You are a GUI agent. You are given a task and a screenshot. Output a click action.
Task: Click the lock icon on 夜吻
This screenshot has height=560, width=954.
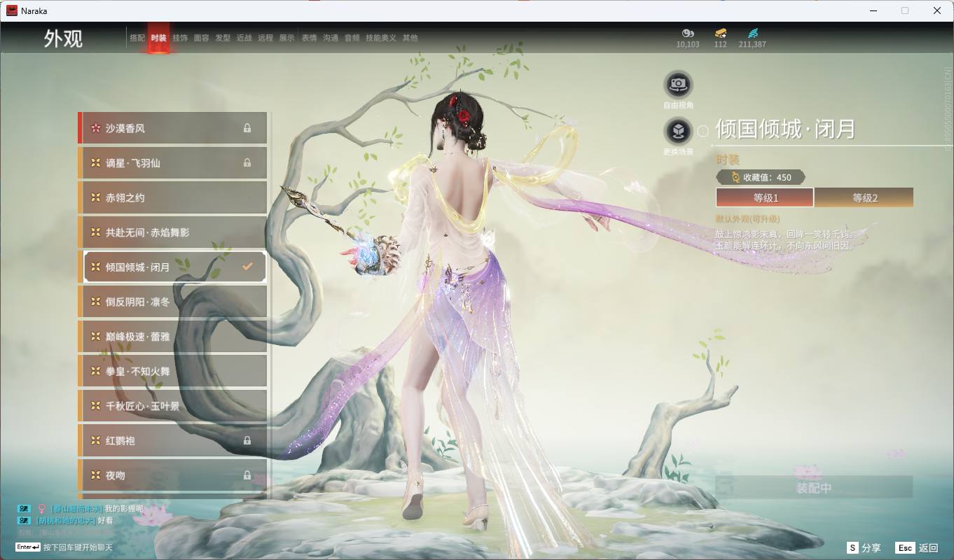point(247,475)
